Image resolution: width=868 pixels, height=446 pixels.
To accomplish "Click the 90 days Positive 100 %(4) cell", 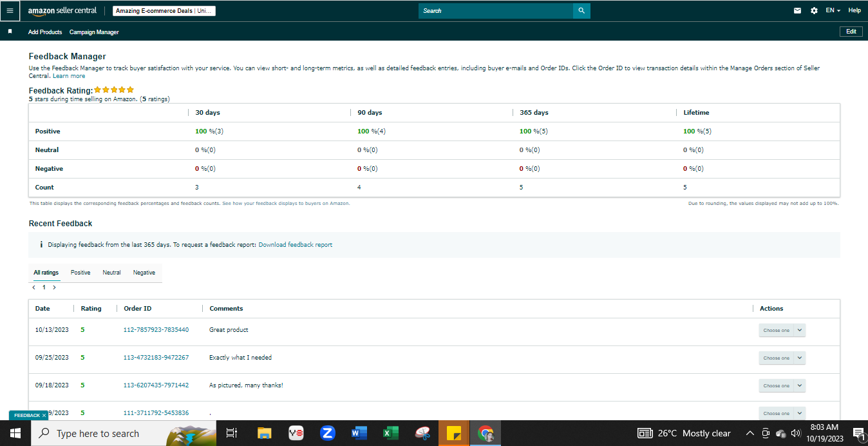I will coord(372,131).
